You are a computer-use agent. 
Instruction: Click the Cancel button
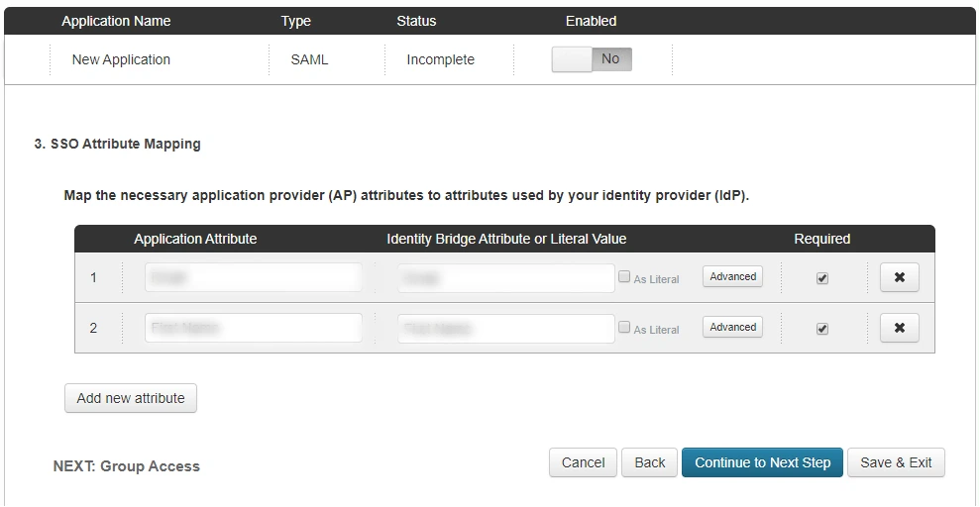pos(583,462)
